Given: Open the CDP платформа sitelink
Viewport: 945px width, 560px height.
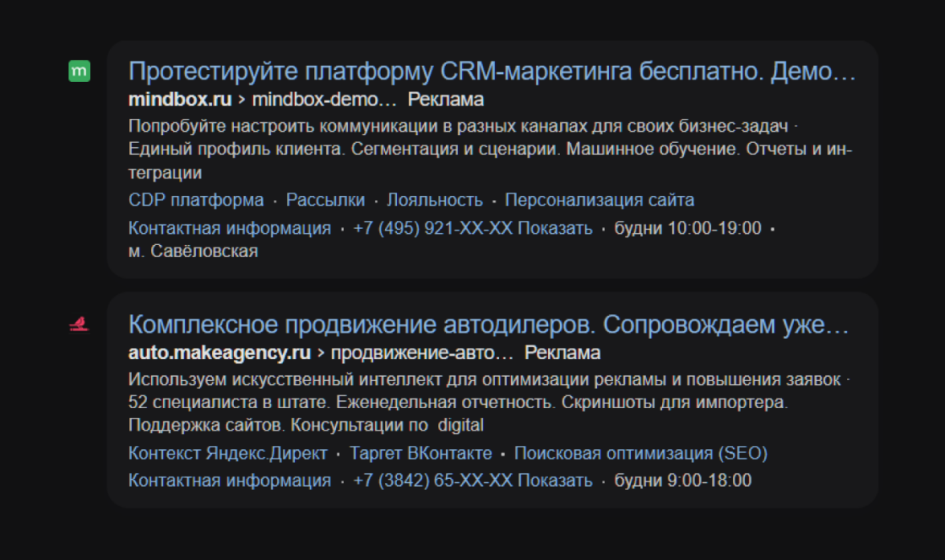Looking at the screenshot, I should pyautogui.click(x=196, y=199).
